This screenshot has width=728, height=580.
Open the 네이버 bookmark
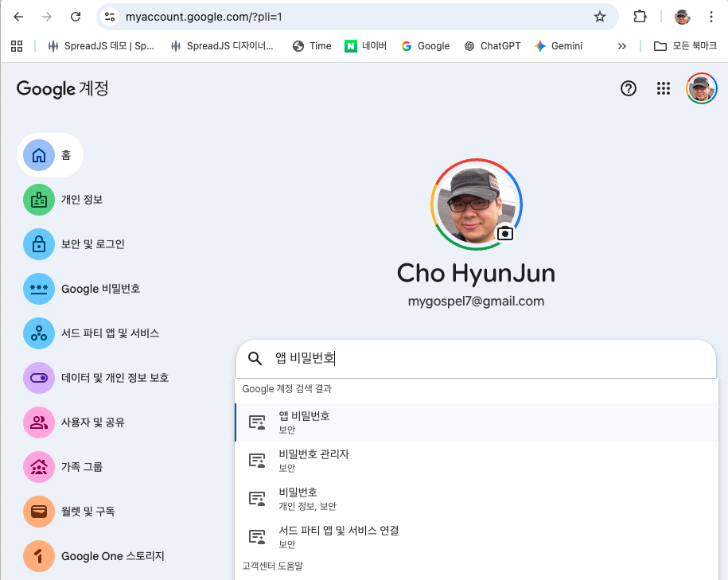[365, 46]
